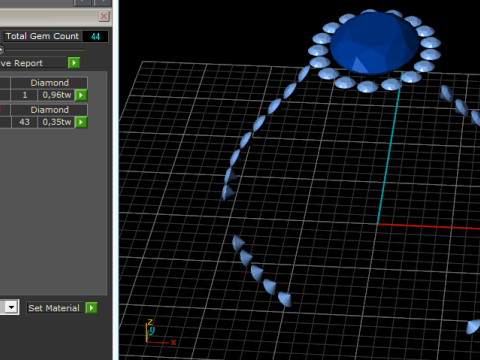Select the large blue center gem
Image resolution: width=480 pixels, height=360 pixels.
[x=374, y=43]
